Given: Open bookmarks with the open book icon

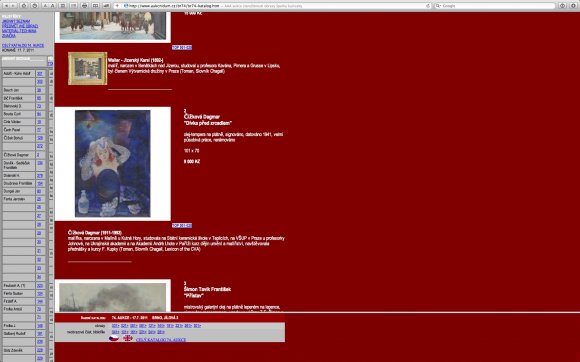Looking at the screenshot, I should click(x=95, y=6).
